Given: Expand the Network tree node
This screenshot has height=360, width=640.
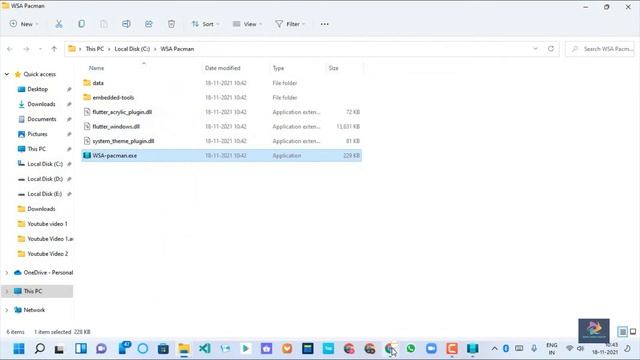Looking at the screenshot, I should pyautogui.click(x=7, y=310).
